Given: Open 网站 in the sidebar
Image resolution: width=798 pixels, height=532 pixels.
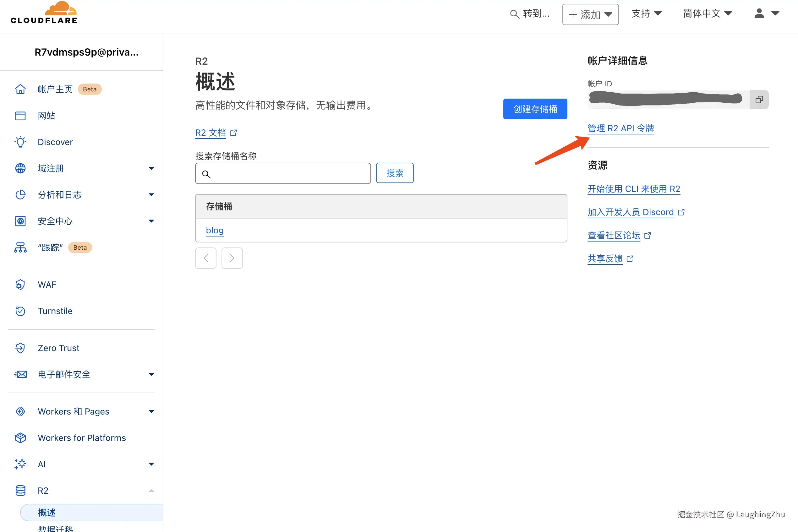Looking at the screenshot, I should tap(46, 116).
